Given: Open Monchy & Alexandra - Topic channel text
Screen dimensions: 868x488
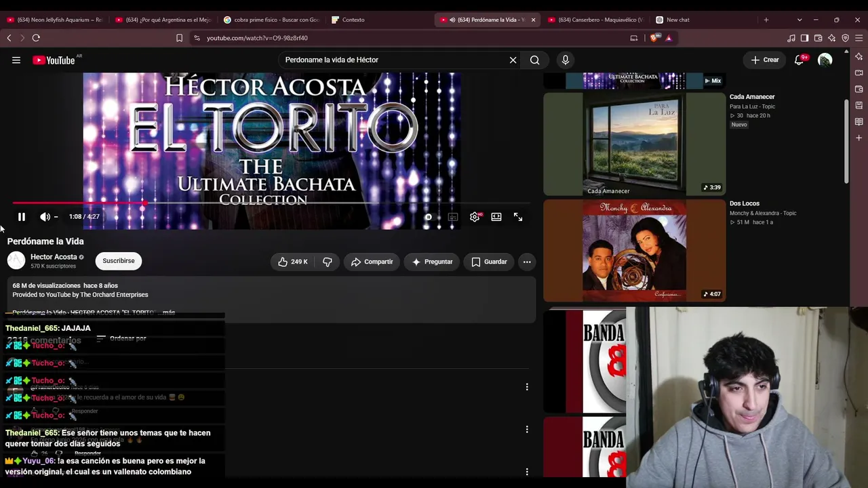Looking at the screenshot, I should [763, 213].
